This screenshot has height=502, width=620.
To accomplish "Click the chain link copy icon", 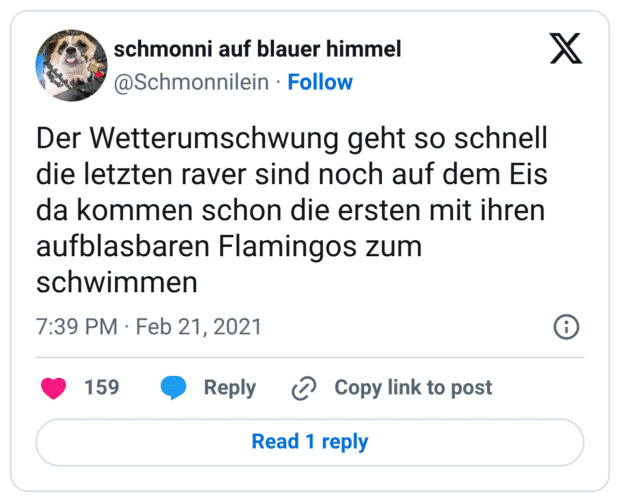I will click(303, 388).
